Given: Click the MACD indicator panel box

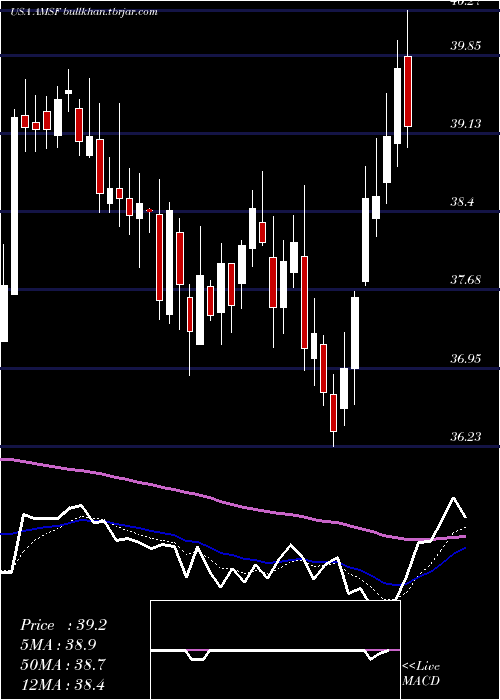Looking at the screenshot, I should pos(275,650).
